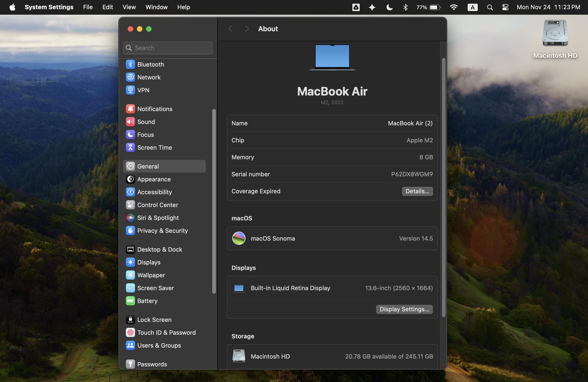Toggle Focus moon icon in menu bar
Image resolution: width=588 pixels, height=382 pixels.
(x=390, y=7)
